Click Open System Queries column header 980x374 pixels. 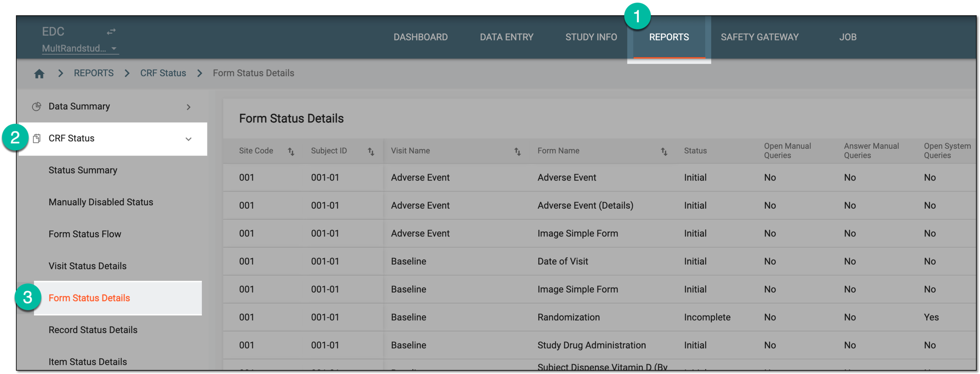(947, 151)
